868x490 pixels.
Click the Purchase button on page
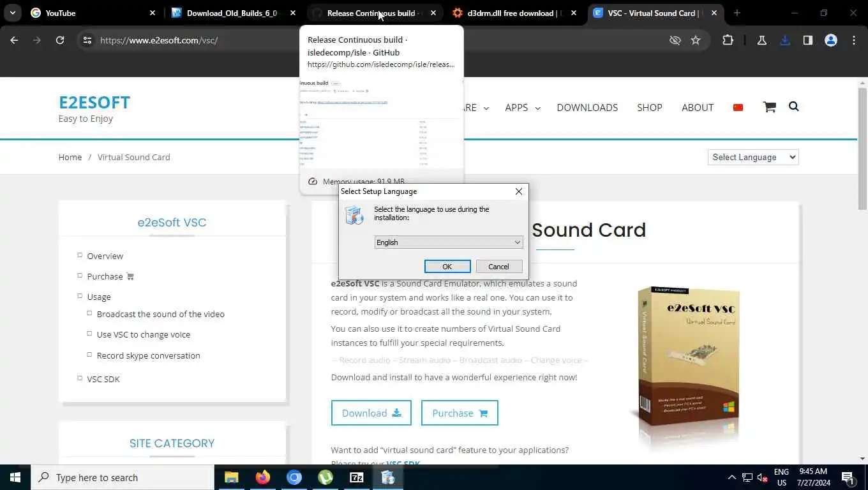coord(460,413)
